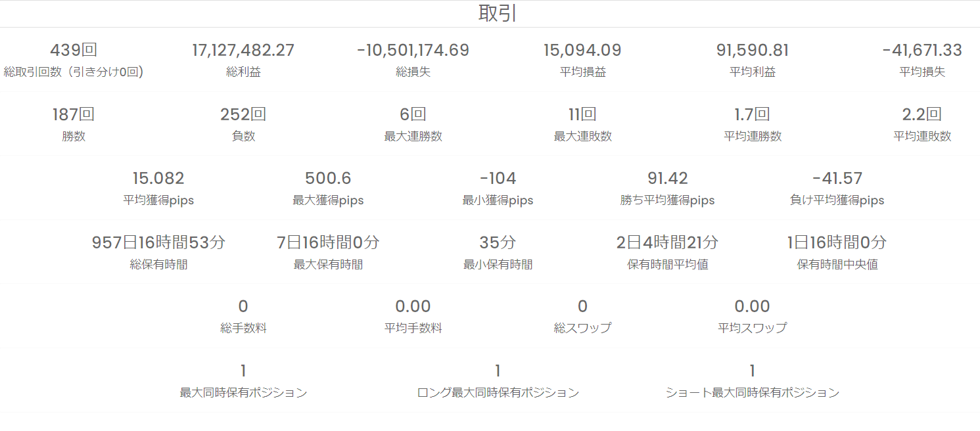Click the total profit value 17,127,482.27

[243, 51]
